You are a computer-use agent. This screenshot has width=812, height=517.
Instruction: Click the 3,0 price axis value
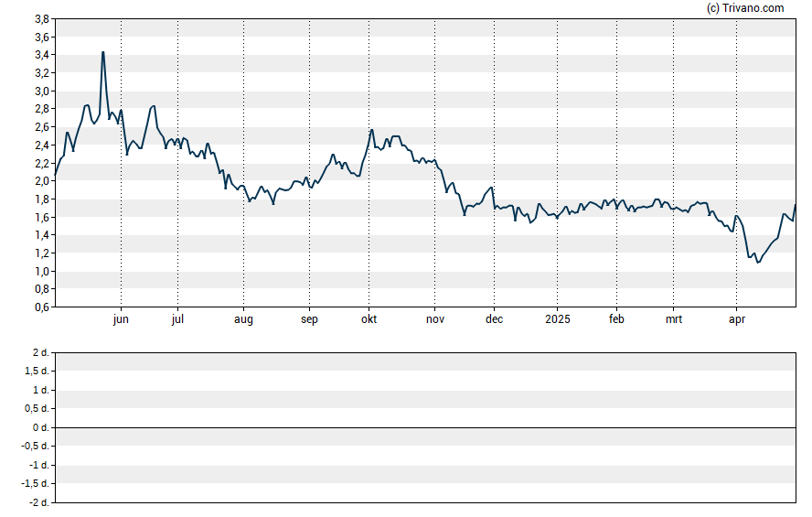pos(42,92)
